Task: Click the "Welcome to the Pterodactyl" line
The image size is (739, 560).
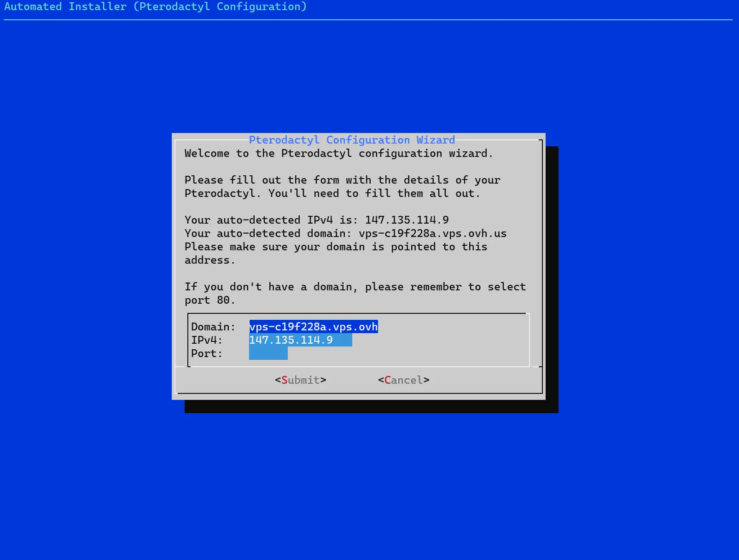Action: tap(339, 153)
